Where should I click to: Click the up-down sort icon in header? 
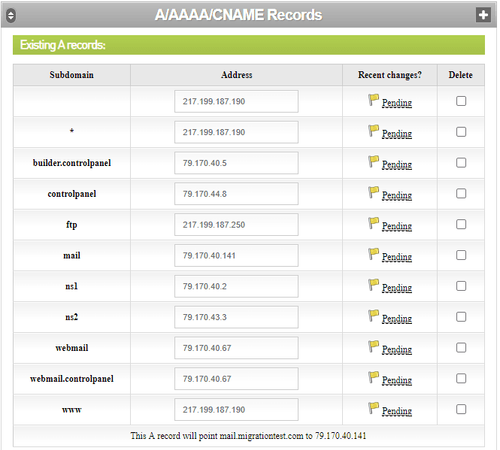pos(11,15)
